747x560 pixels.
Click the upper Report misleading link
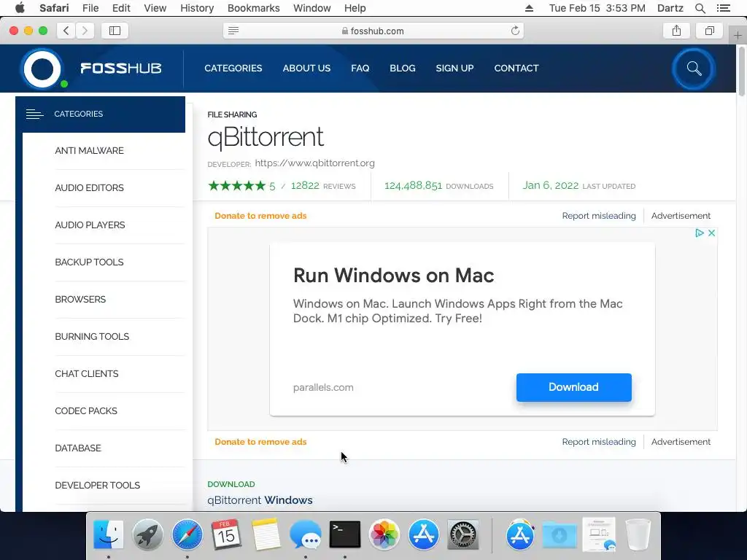coord(599,216)
